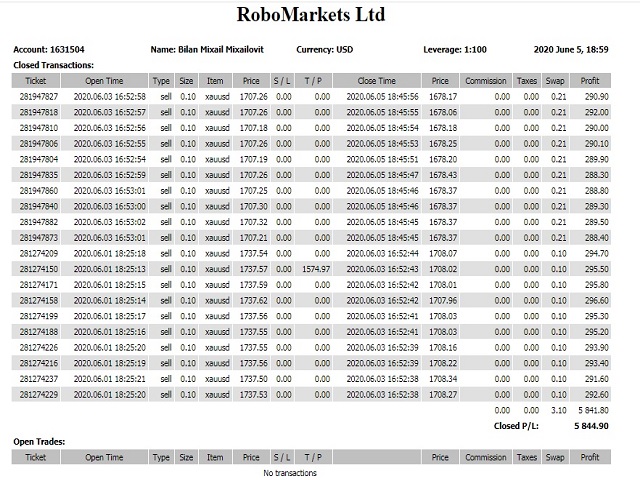Select ticket number 281274188
The image size is (640, 480).
tap(39, 332)
